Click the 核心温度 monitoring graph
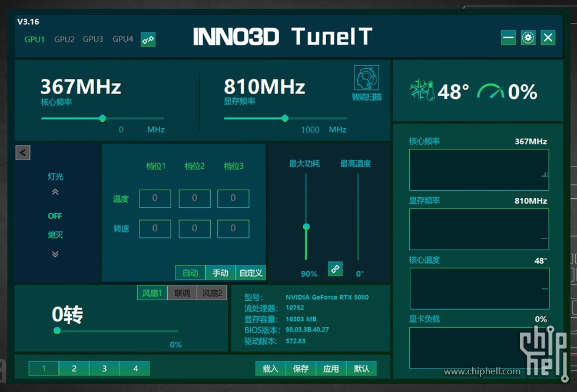This screenshot has height=392, width=577. pyautogui.click(x=479, y=288)
